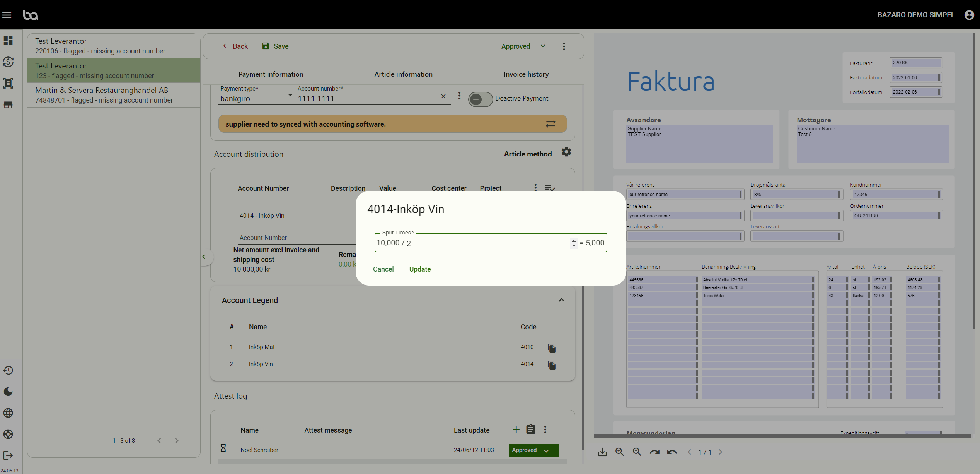Click download icon below the invoice preview

tap(602, 452)
